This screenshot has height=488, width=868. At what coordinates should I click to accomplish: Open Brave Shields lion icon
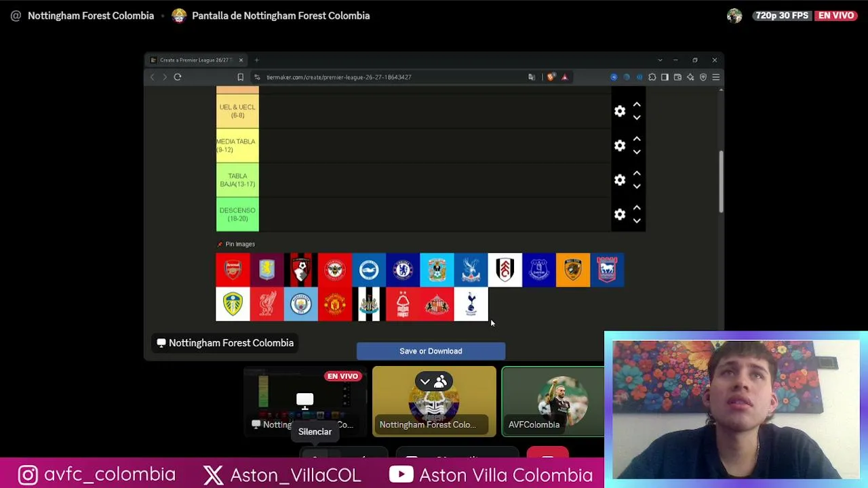coord(551,77)
